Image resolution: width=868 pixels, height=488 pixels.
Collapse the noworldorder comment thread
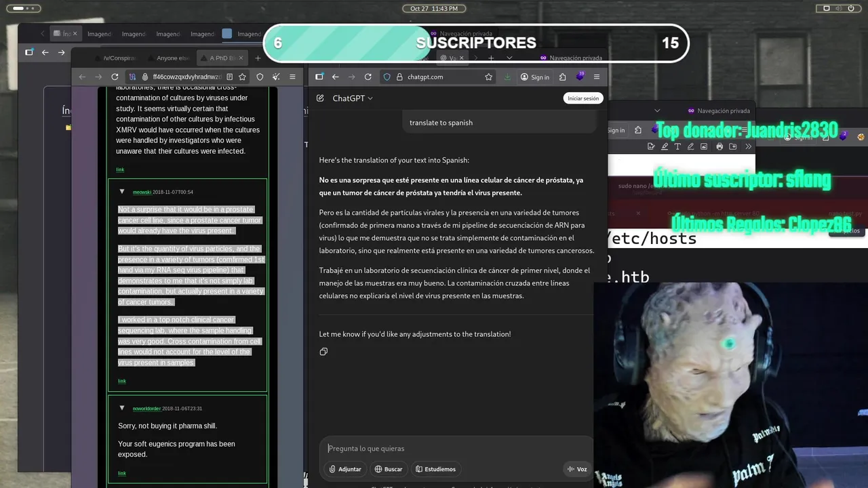click(x=122, y=408)
